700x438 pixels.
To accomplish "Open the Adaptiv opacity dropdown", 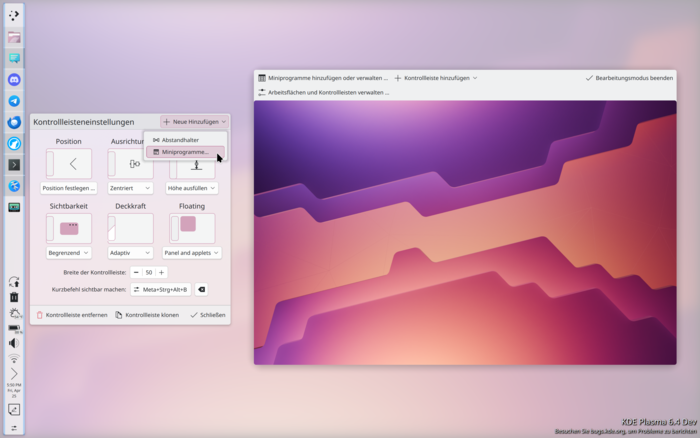I will click(x=130, y=253).
